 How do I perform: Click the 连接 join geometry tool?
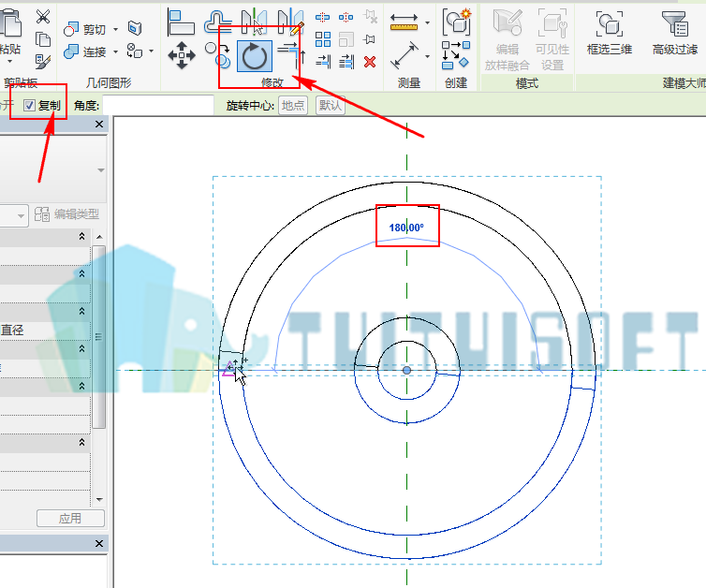84,51
